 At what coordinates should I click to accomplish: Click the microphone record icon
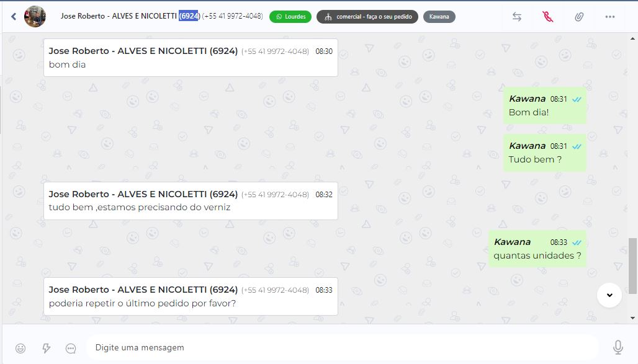click(x=618, y=347)
